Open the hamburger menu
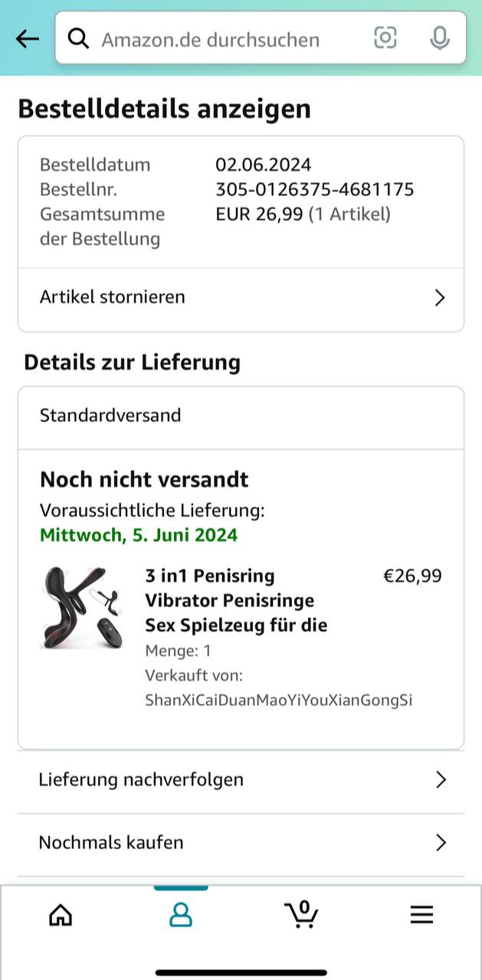 pos(421,914)
